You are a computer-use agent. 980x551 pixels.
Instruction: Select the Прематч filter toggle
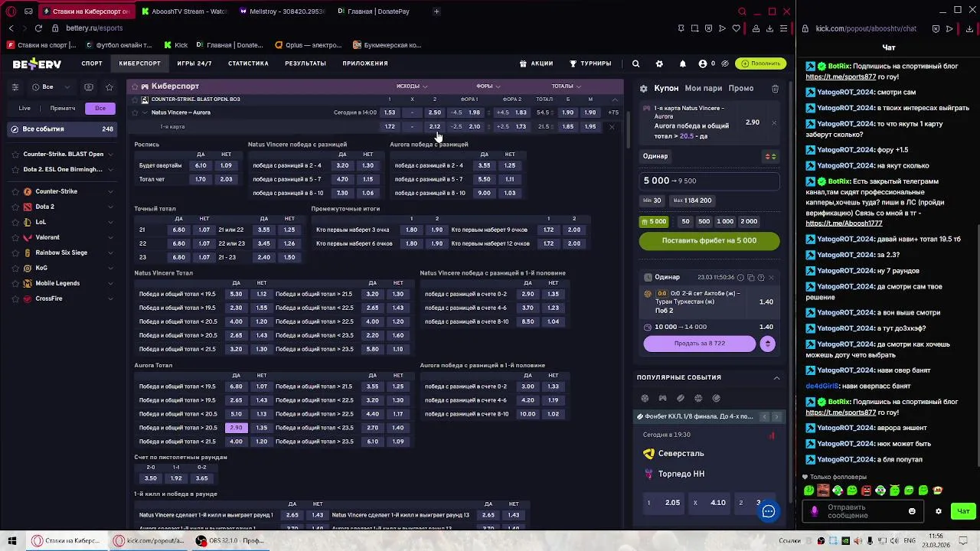click(63, 108)
